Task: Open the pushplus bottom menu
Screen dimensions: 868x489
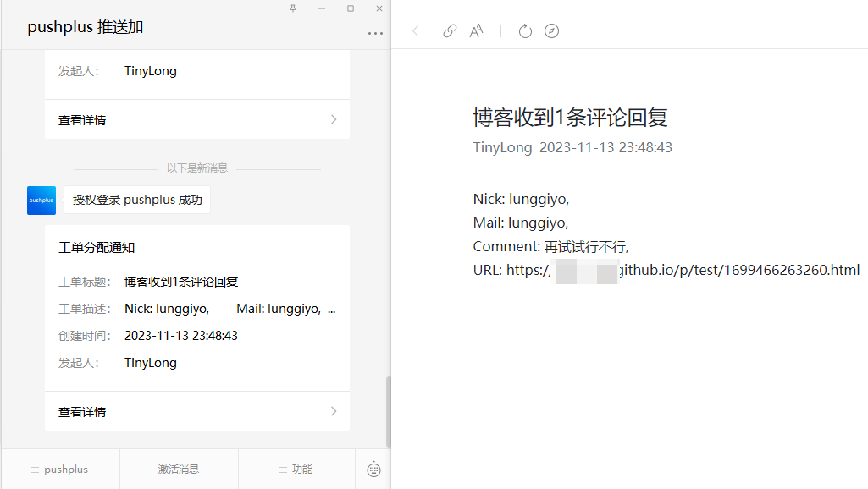Action: click(60, 469)
